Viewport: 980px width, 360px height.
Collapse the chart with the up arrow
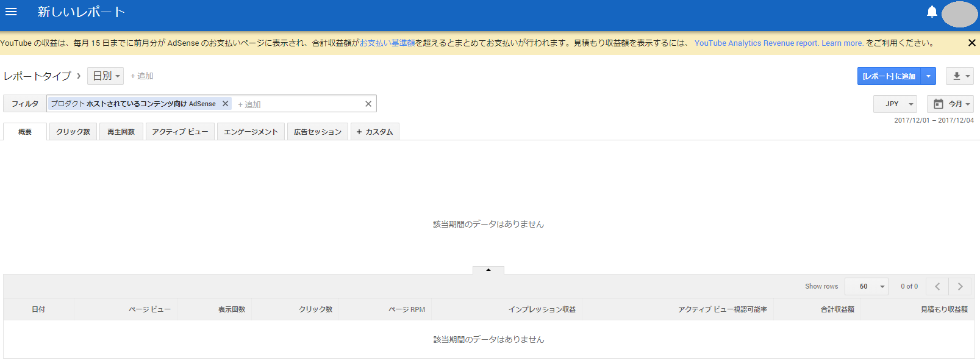pos(488,270)
